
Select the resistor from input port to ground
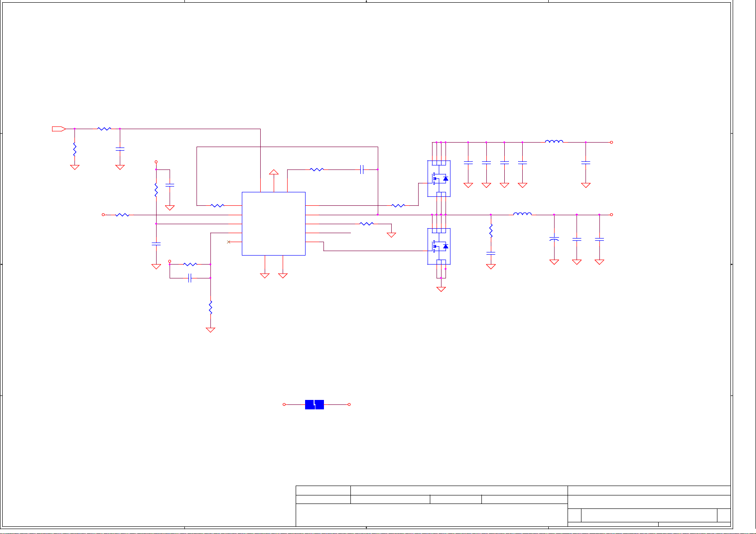74,149
